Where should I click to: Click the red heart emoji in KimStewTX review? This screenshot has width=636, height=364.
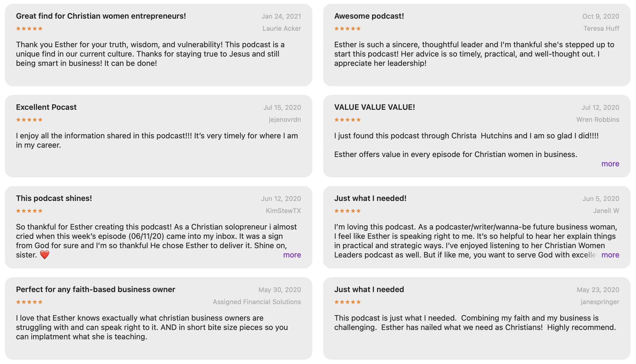pos(44,255)
